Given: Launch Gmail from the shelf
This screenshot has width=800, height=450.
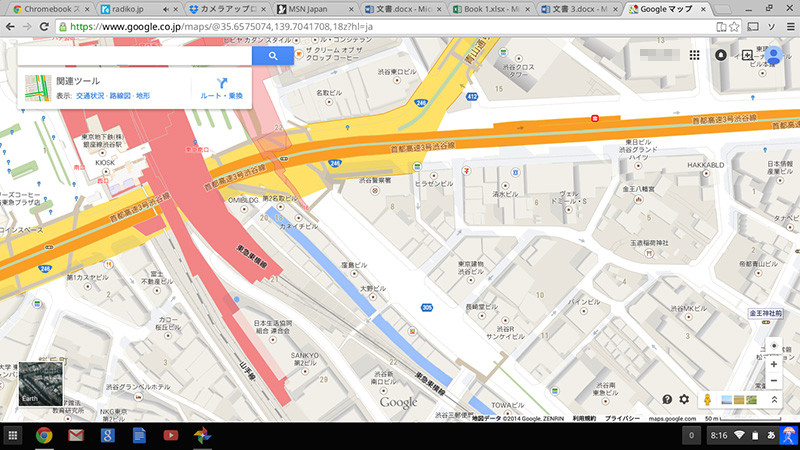Looking at the screenshot, I should (x=76, y=435).
